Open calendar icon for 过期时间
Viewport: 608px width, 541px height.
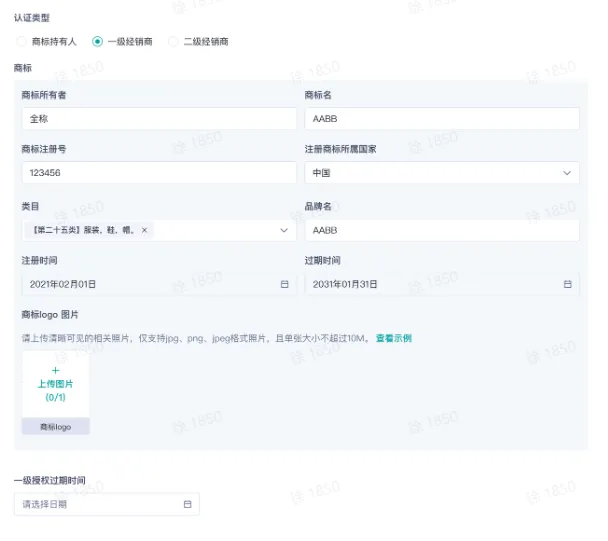pyautogui.click(x=567, y=284)
